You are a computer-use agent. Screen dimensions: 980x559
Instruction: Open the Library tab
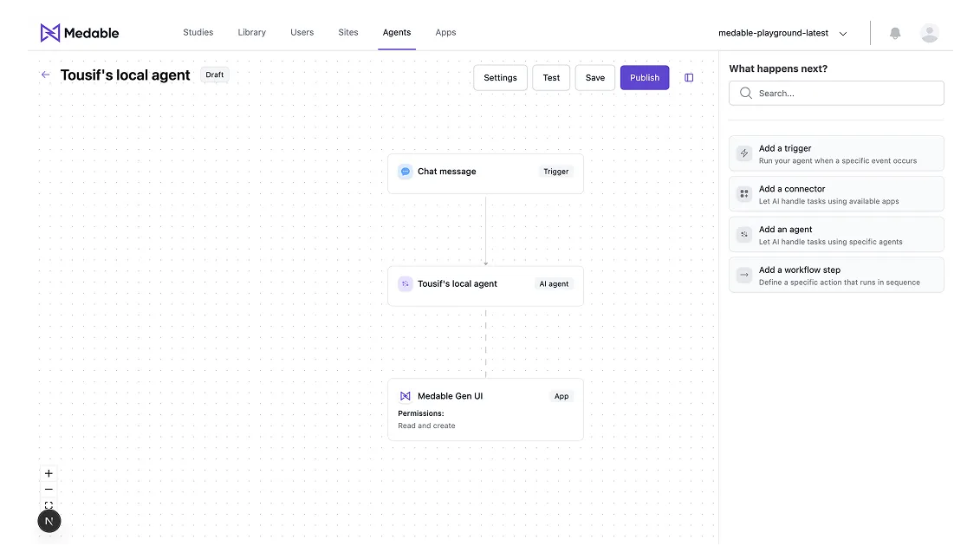coord(252,33)
